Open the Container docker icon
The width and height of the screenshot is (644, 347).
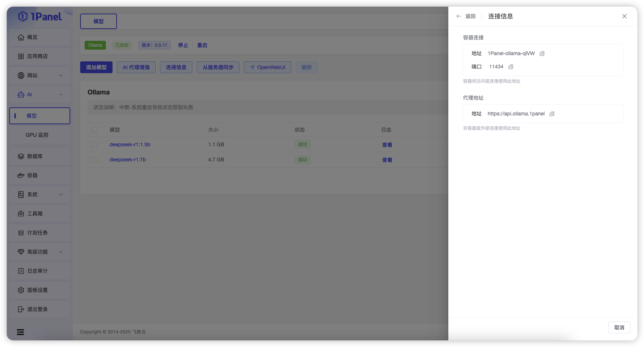click(x=21, y=175)
